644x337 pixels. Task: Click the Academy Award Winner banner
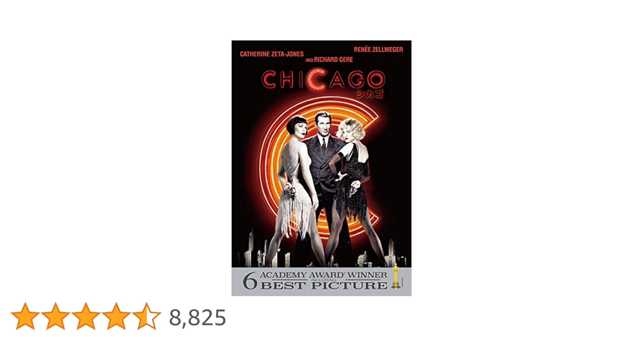click(x=321, y=282)
